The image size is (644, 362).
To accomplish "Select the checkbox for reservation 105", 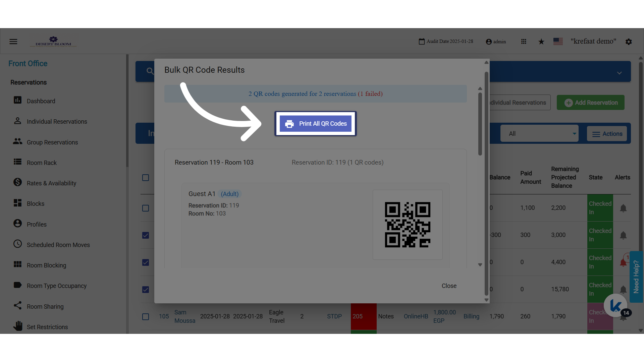I will (x=146, y=317).
